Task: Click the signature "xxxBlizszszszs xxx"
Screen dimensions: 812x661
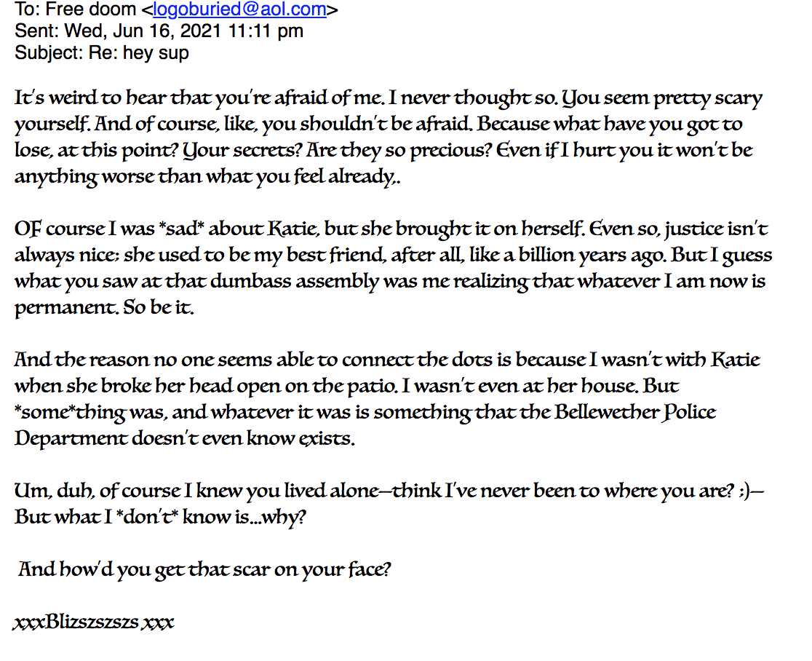Action: click(x=94, y=622)
